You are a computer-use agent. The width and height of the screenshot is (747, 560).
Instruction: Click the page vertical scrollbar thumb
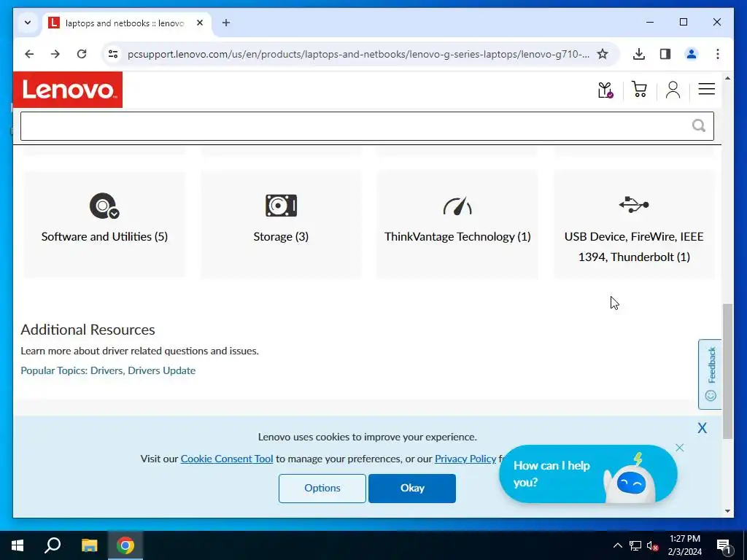[x=727, y=371]
